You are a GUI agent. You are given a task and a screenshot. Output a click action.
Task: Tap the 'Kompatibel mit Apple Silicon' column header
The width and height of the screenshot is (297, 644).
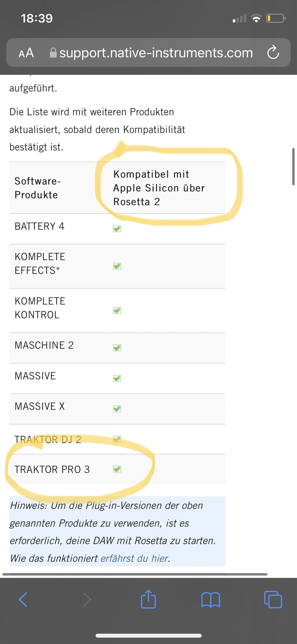(x=159, y=188)
